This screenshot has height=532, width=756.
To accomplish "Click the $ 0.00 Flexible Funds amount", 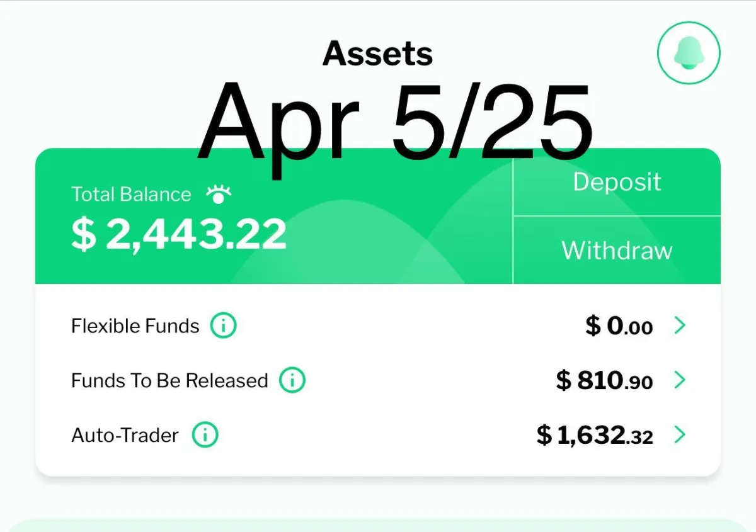I will (x=619, y=326).
